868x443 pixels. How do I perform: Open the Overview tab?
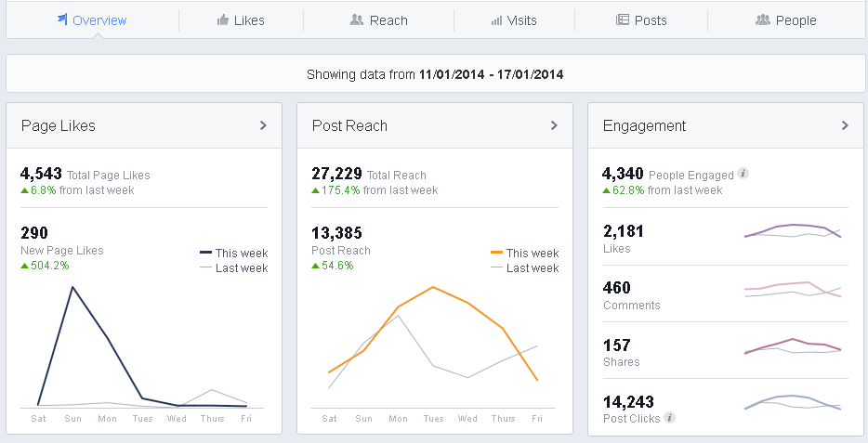pyautogui.click(x=92, y=20)
